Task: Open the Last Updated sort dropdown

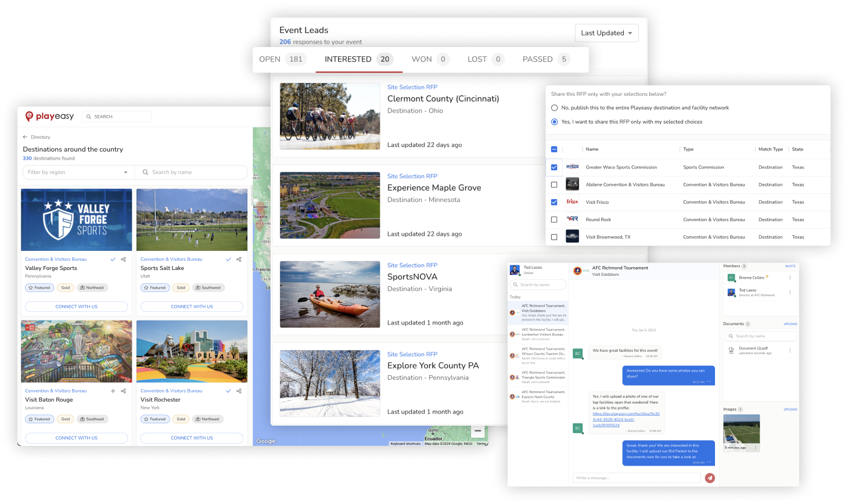Action: [x=606, y=33]
